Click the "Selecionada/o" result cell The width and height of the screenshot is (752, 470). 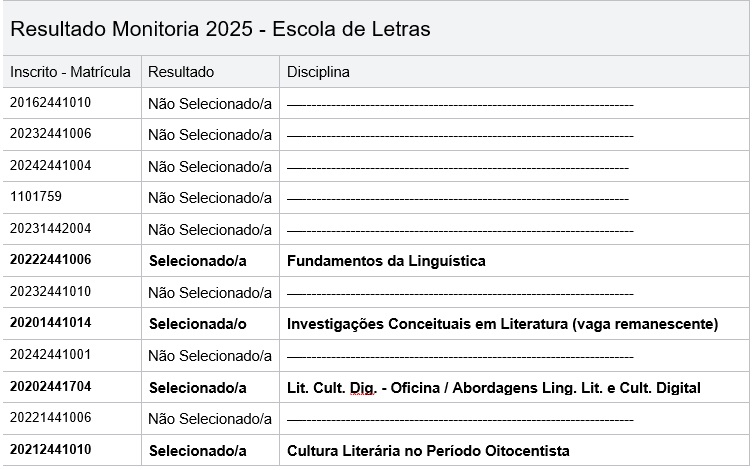click(x=198, y=324)
